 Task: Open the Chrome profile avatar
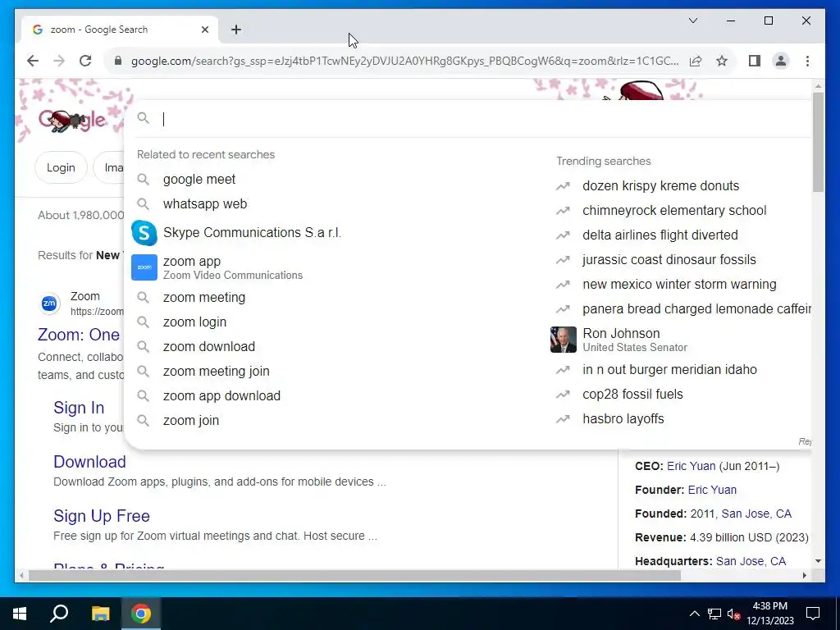[781, 61]
